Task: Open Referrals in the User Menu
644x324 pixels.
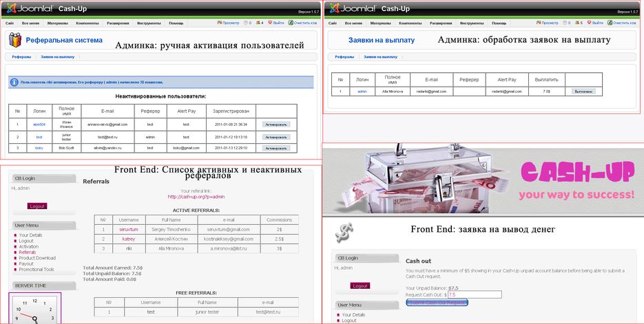Action: (27, 252)
